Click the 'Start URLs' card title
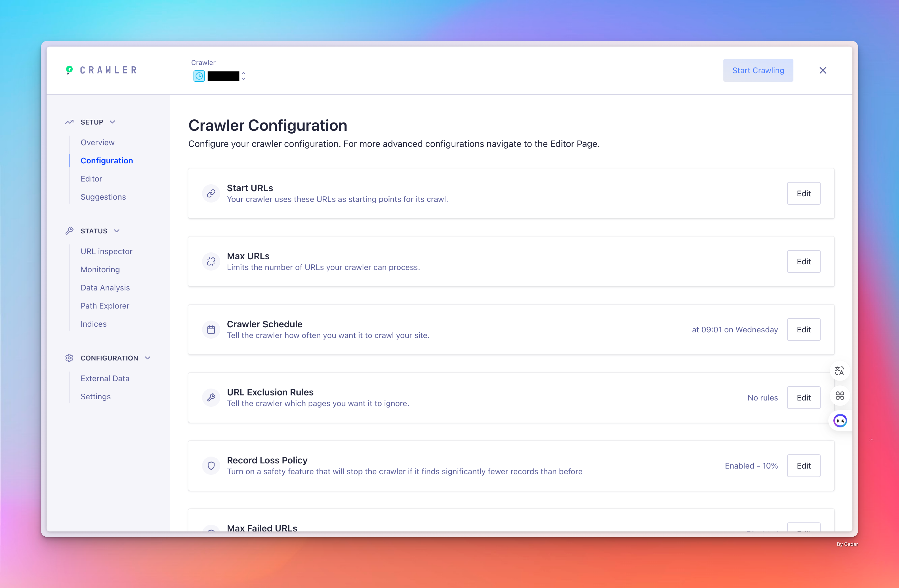This screenshot has height=588, width=899. pos(250,188)
